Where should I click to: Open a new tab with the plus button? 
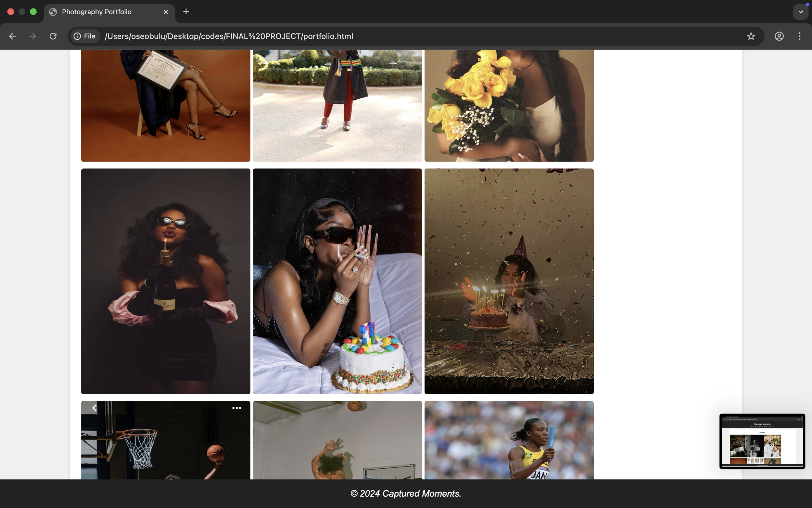point(186,12)
